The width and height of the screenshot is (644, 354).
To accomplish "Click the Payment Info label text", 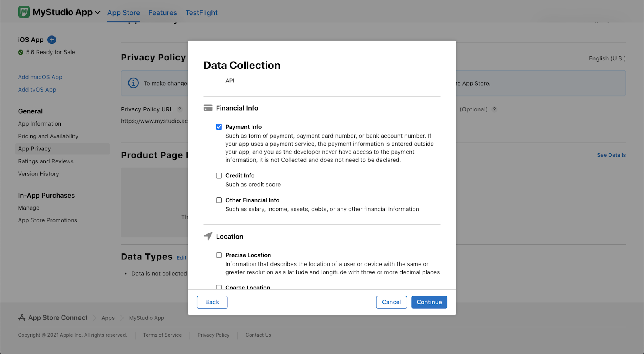I will click(244, 127).
